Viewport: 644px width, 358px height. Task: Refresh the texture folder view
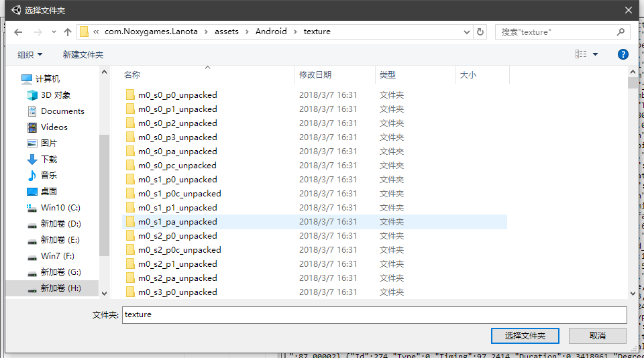click(480, 32)
